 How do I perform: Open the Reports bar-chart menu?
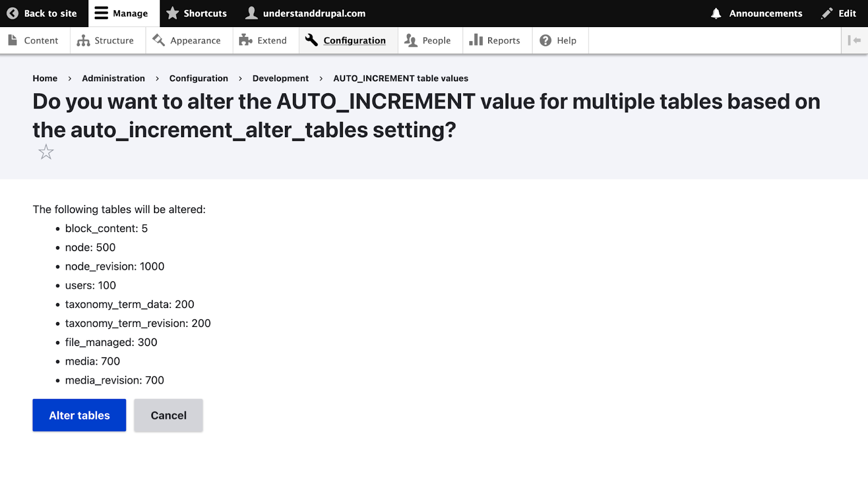click(496, 41)
